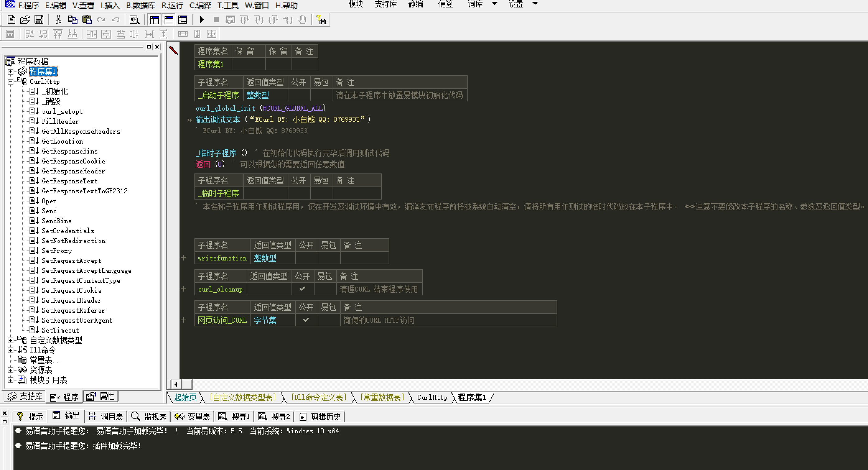Click the Paste clipboard toolbar icon
The width and height of the screenshot is (868, 470).
coord(87,20)
